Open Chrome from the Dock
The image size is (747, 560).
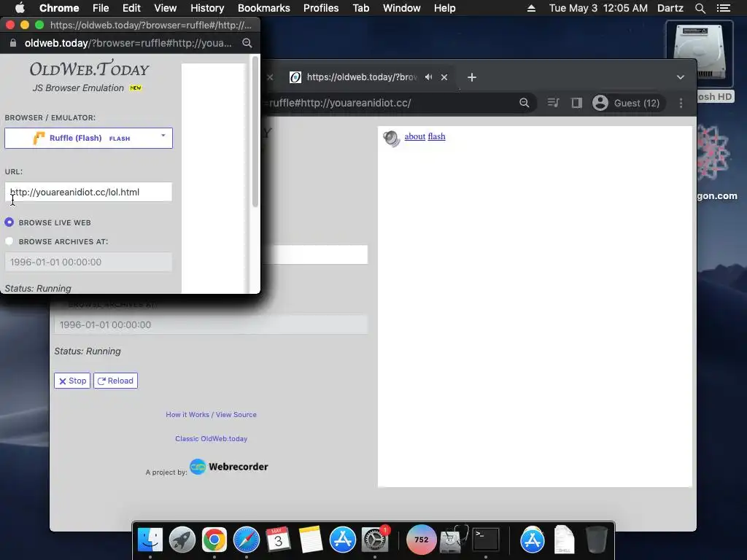pos(214,540)
